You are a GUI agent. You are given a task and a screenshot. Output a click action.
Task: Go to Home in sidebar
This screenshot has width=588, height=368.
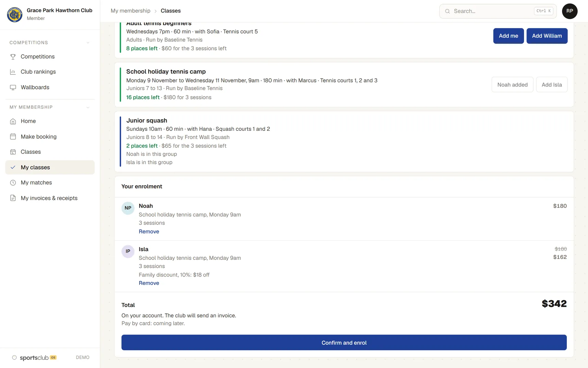[x=50, y=121]
